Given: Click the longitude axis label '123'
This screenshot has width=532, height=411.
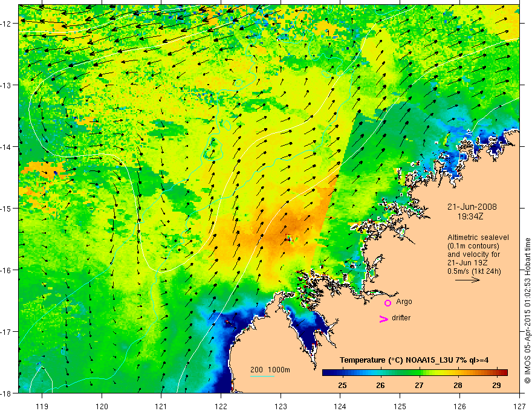Looking at the screenshot, I should pos(281,406).
